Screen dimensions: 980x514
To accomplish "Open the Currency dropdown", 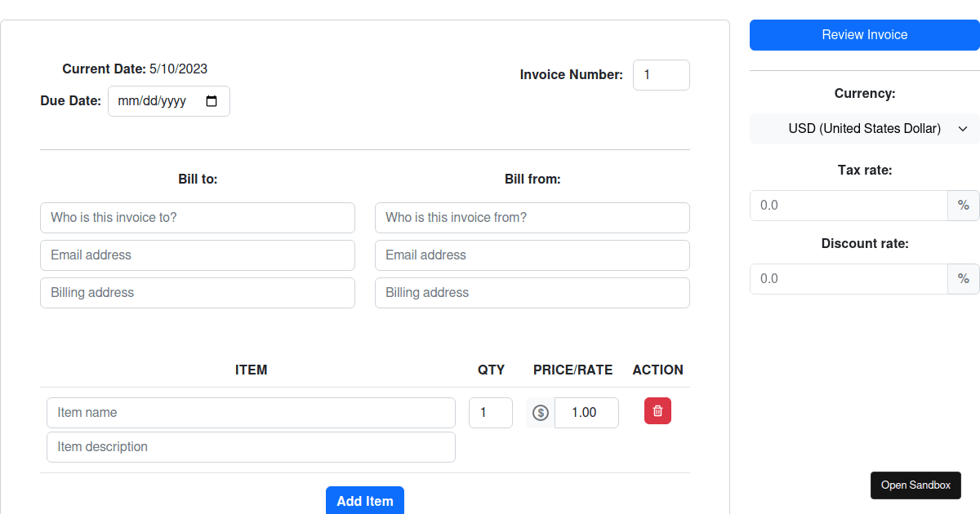I will [864, 128].
